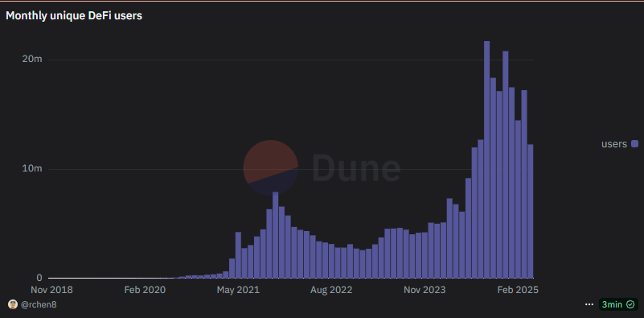644x318 pixels.
Task: Toggle the users series in legend
Action: click(x=620, y=144)
